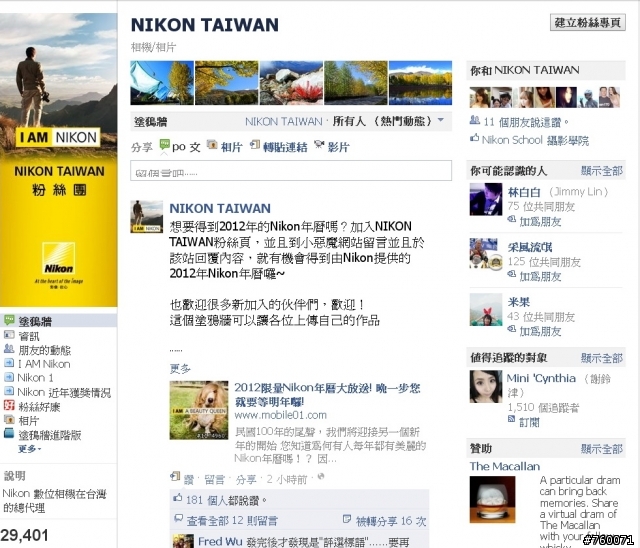This screenshot has width=640, height=548.
Task: Click the I AM NIKON cover profile image
Action: click(x=58, y=160)
